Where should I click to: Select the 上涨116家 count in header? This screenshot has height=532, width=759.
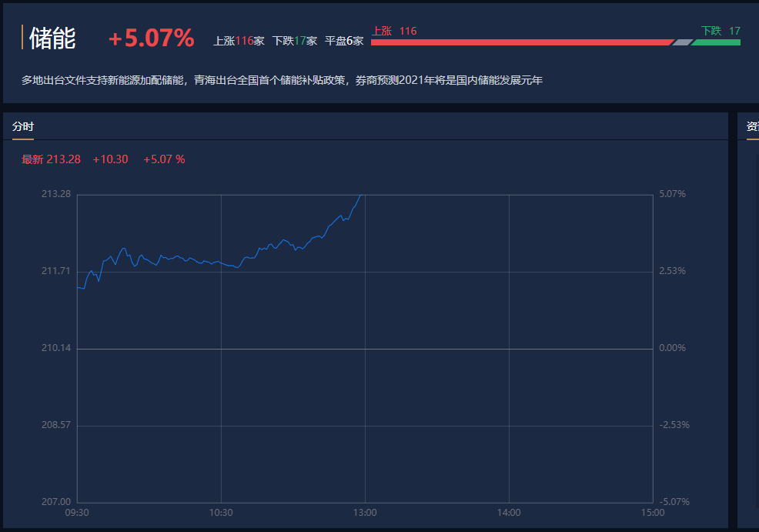239,41
